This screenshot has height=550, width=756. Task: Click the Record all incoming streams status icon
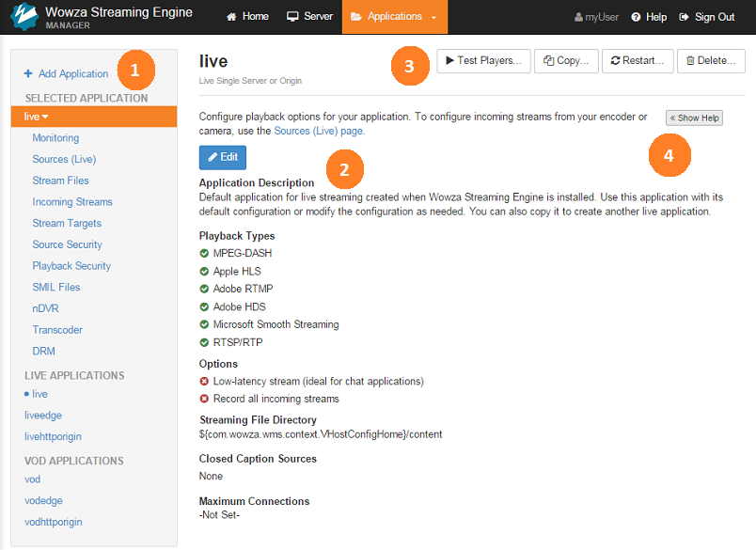click(x=205, y=400)
